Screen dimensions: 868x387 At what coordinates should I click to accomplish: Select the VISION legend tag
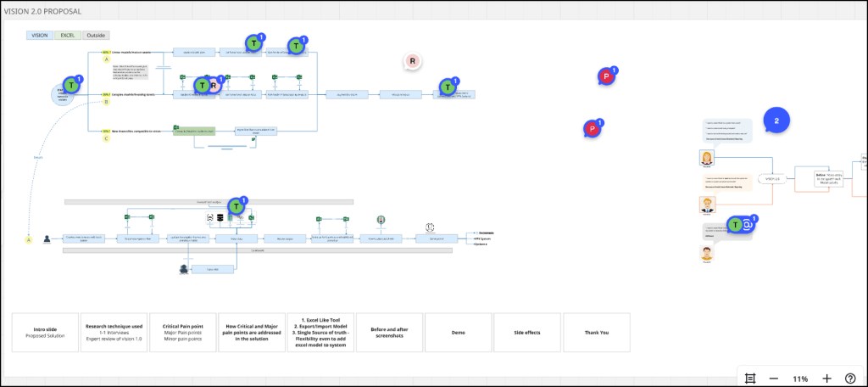pos(40,36)
